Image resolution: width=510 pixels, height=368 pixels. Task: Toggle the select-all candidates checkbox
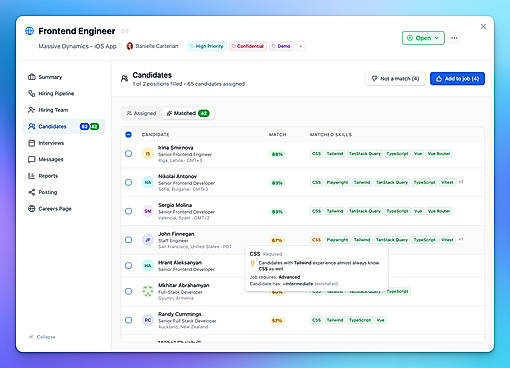tap(128, 135)
